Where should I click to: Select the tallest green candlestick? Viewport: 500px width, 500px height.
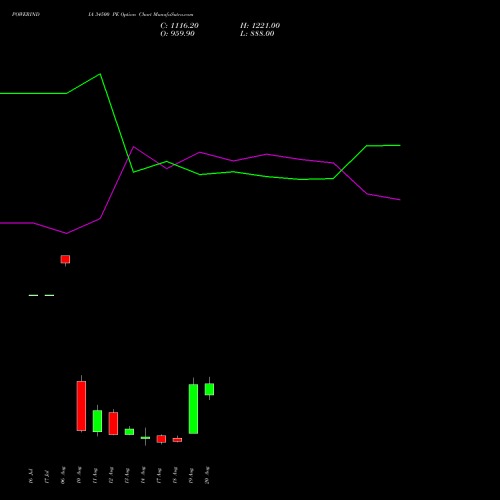pyautogui.click(x=193, y=409)
